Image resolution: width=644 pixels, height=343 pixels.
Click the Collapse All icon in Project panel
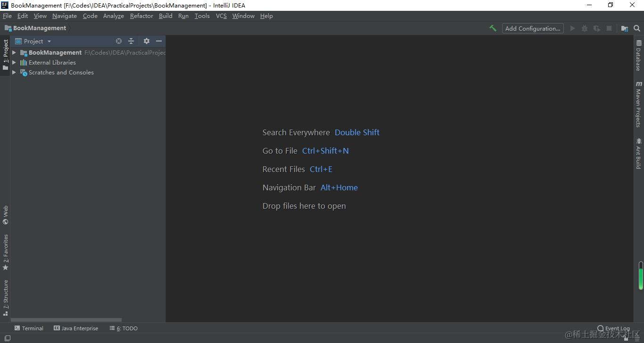click(131, 41)
